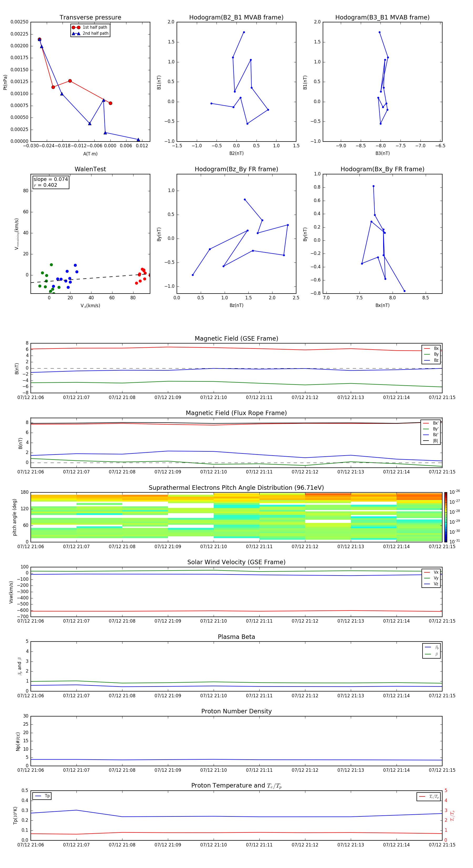Click the "Vsw(km/s)" y-axis label
Image resolution: width=473 pixels, height=868 pixels.
click(x=11, y=592)
